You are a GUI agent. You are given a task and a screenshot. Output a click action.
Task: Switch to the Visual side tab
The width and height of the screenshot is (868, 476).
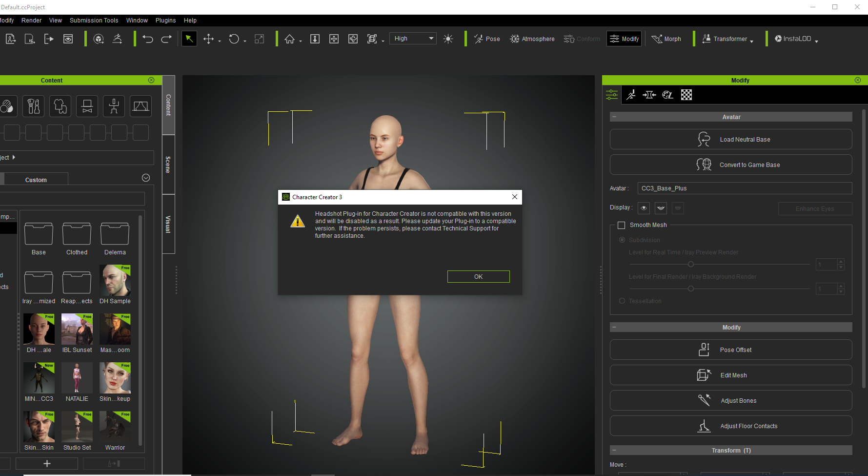click(168, 224)
